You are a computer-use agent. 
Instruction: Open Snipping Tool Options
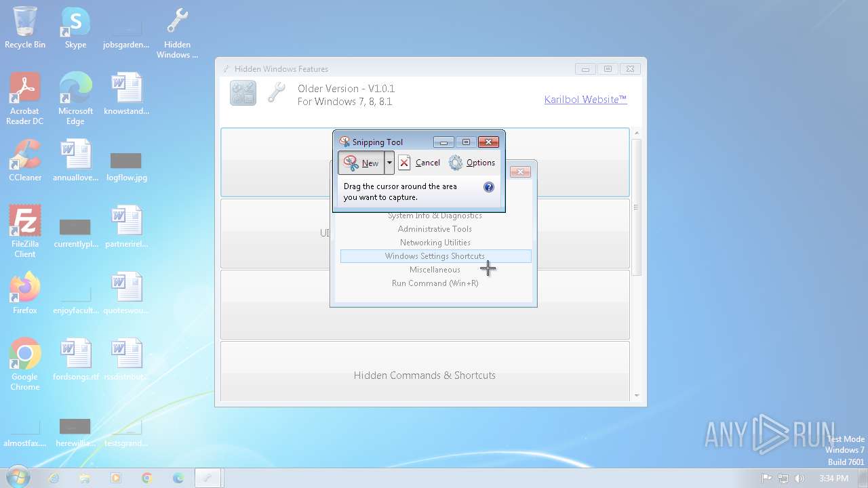click(x=472, y=163)
